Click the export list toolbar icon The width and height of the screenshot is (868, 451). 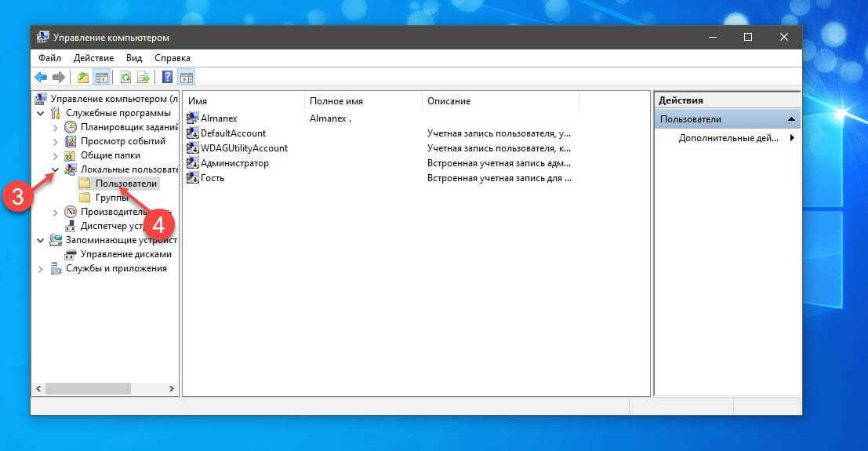pyautogui.click(x=143, y=77)
